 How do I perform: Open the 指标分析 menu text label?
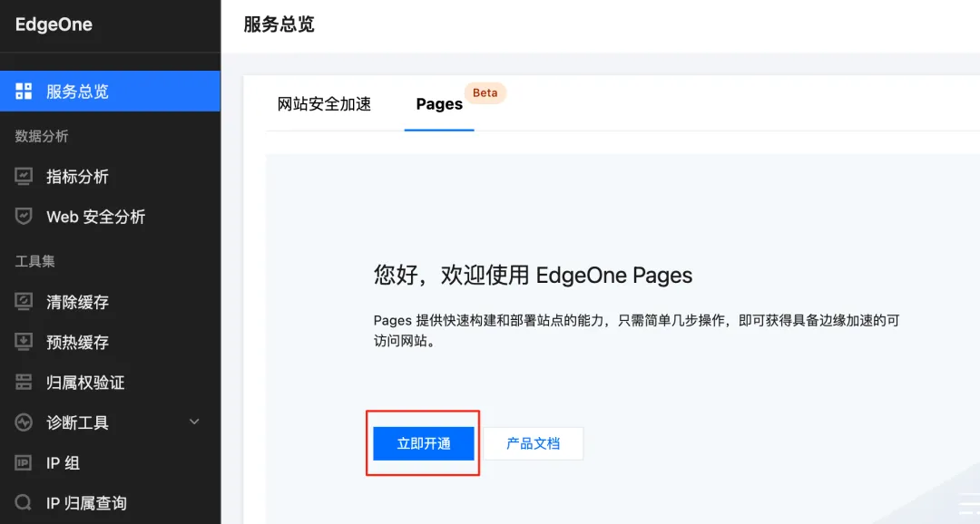(x=77, y=177)
